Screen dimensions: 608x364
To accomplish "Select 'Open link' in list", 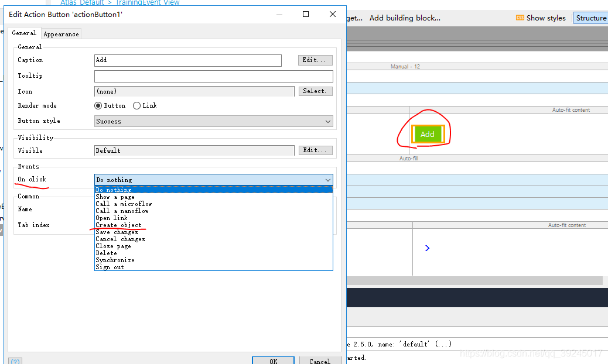I will 111,218.
